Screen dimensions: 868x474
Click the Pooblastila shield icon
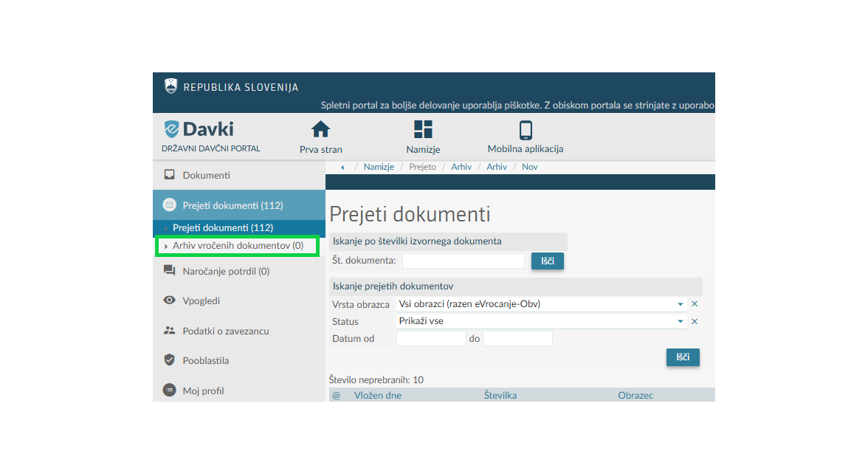tap(170, 360)
